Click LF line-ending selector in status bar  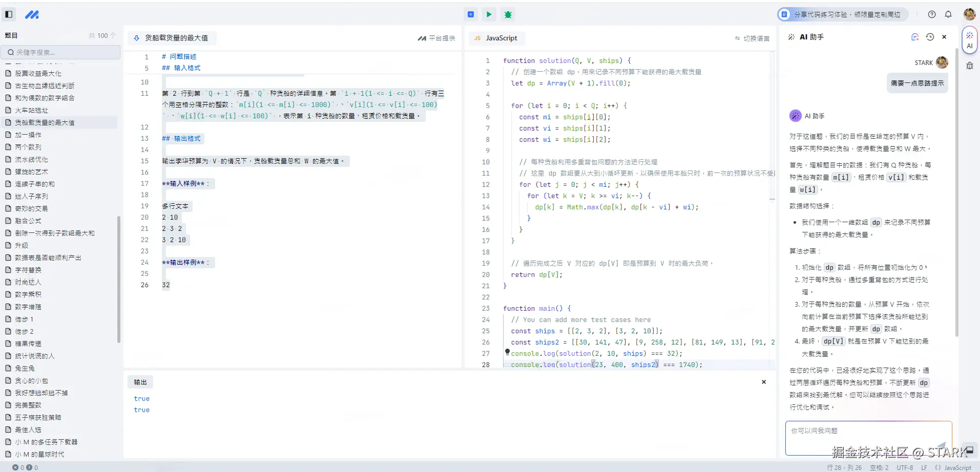(925, 467)
